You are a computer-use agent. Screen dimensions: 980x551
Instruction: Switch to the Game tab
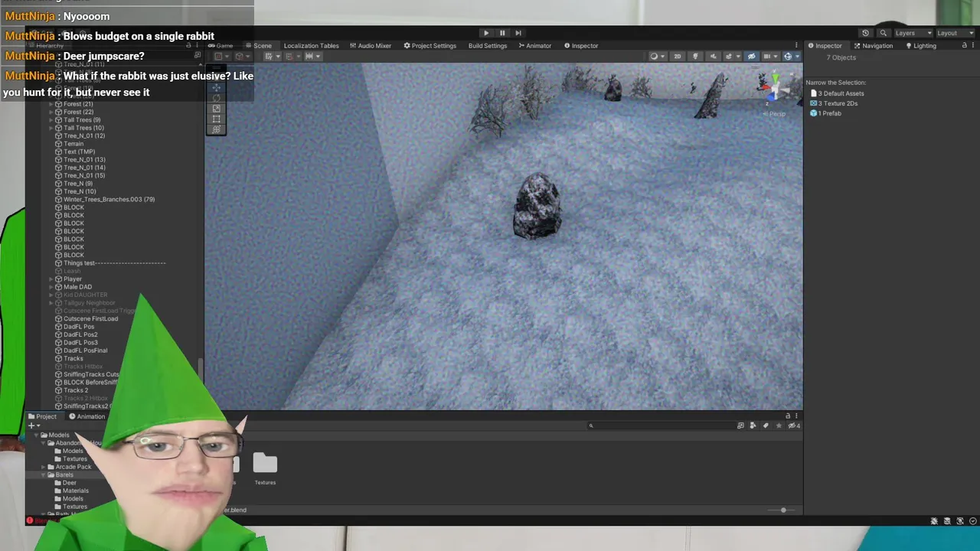tap(220, 46)
